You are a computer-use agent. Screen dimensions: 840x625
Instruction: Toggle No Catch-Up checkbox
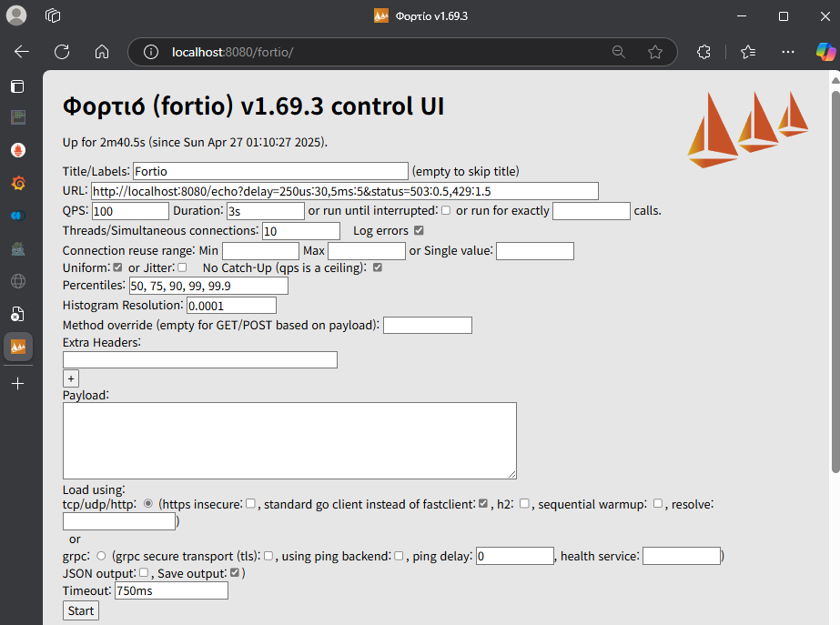coord(378,267)
